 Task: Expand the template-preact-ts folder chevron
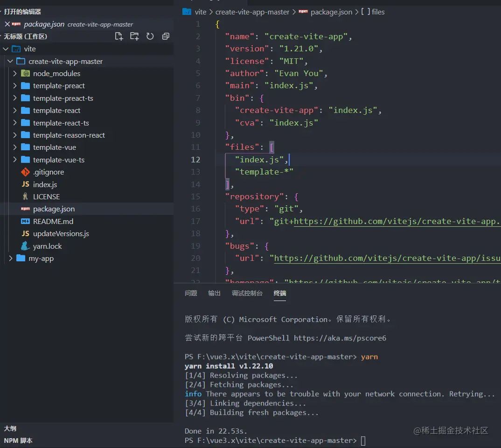15,98
